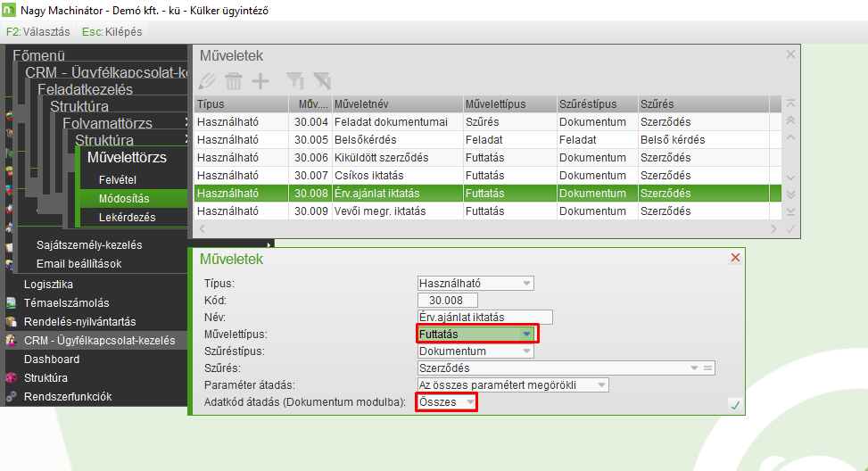The image size is (868, 471).
Task: Click the clear filter icon in Műveletek toolbar
Action: coord(322,81)
